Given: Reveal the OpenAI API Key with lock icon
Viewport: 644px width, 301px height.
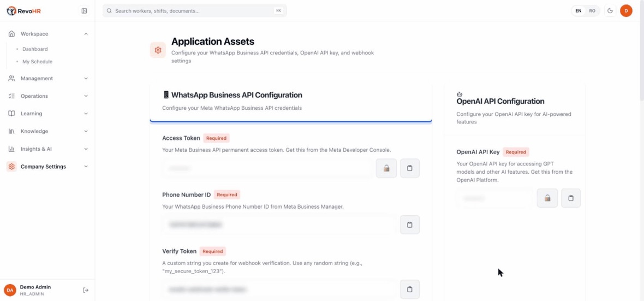Looking at the screenshot, I should pos(547,198).
